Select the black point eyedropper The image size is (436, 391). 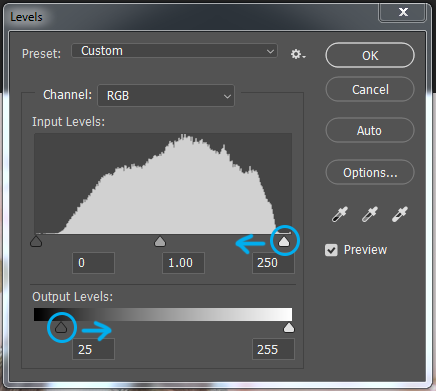point(340,214)
